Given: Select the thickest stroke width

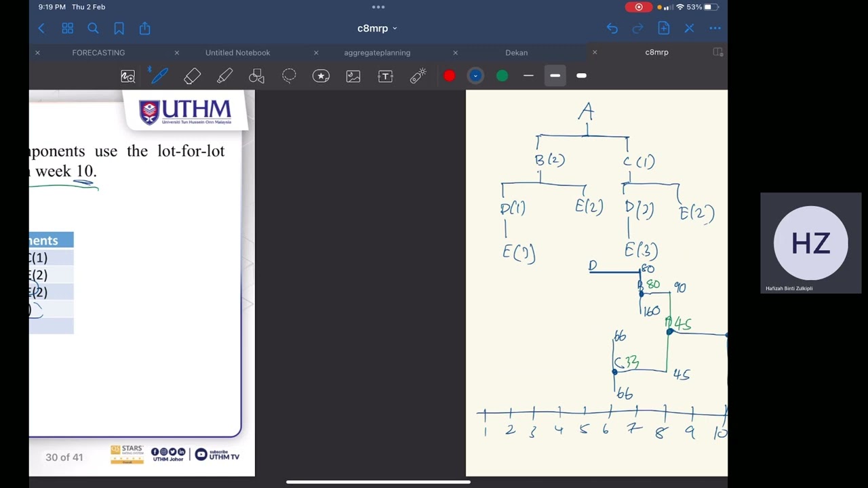Looking at the screenshot, I should [x=581, y=76].
